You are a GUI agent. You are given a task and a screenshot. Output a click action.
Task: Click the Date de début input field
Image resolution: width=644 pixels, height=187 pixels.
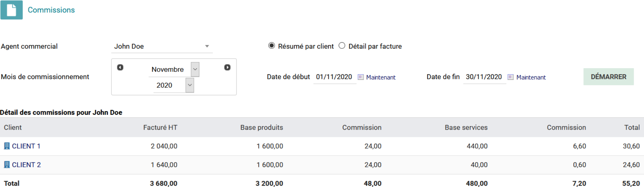tap(334, 77)
